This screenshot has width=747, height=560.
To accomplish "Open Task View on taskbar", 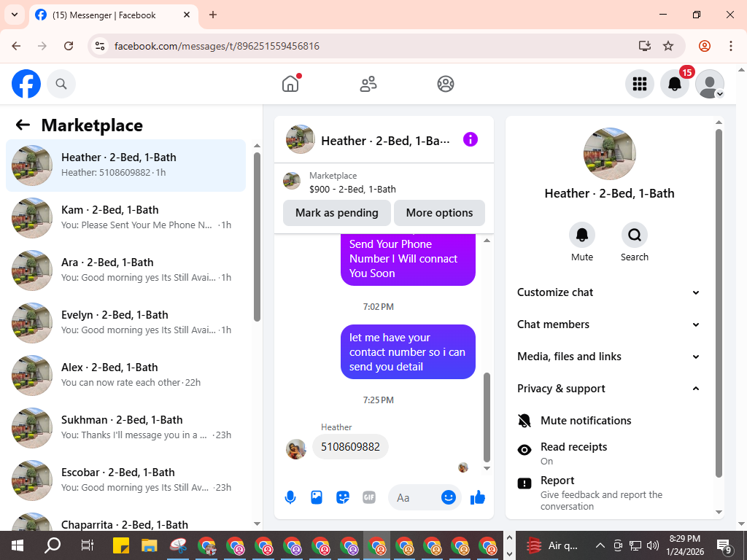I will point(88,545).
